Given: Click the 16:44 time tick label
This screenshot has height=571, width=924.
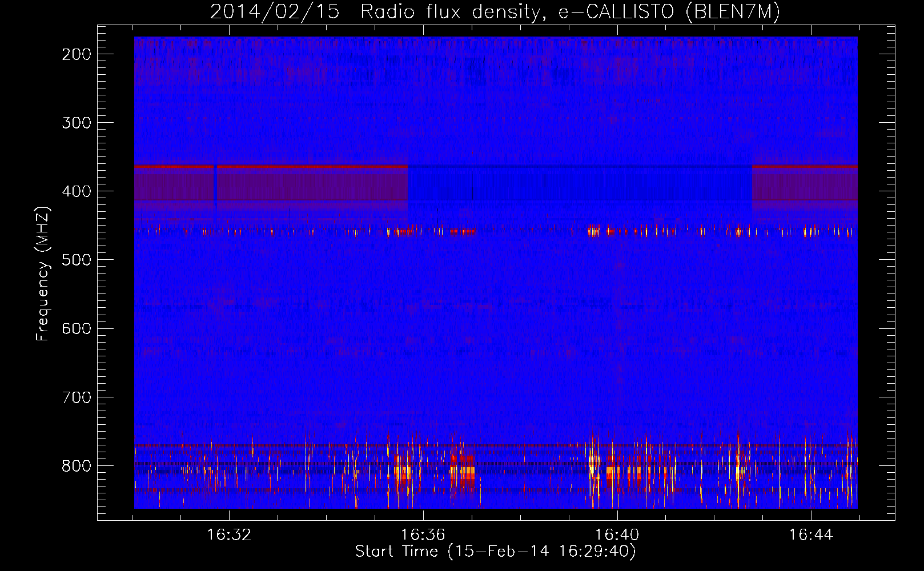Looking at the screenshot, I should point(811,535).
